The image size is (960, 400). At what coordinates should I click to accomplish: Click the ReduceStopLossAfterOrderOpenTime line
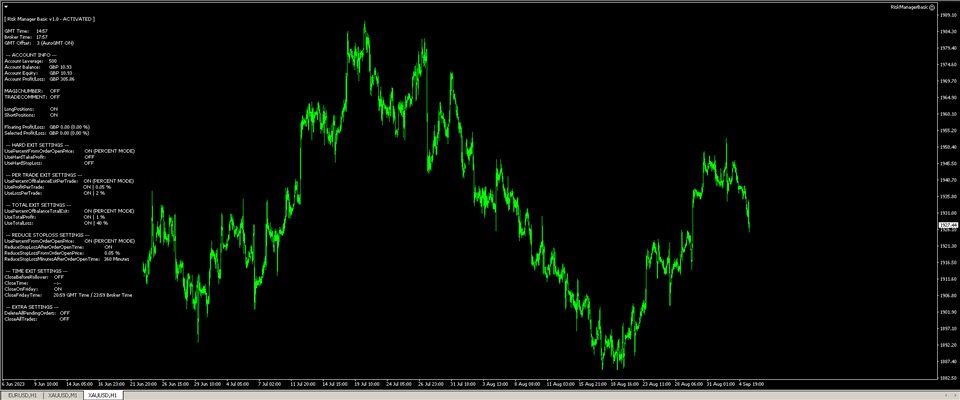pos(58,247)
